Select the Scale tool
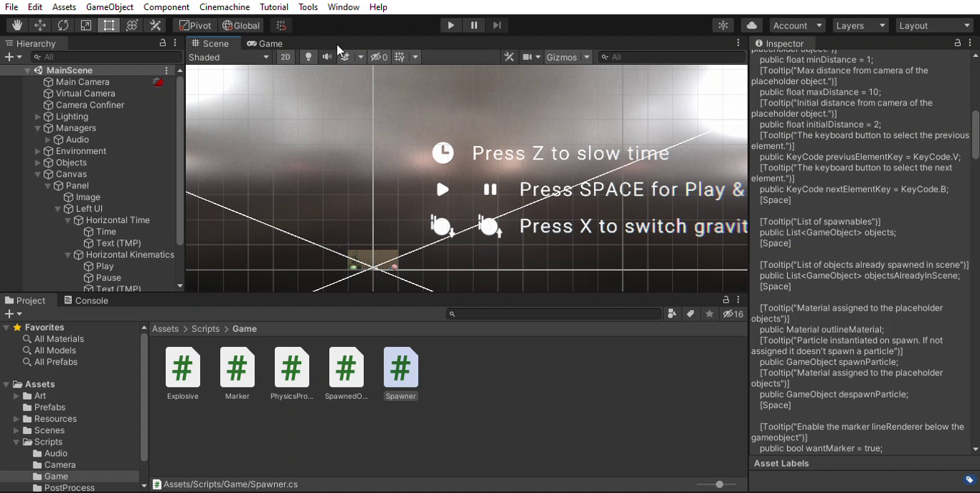Image resolution: width=980 pixels, height=493 pixels. 85,26
